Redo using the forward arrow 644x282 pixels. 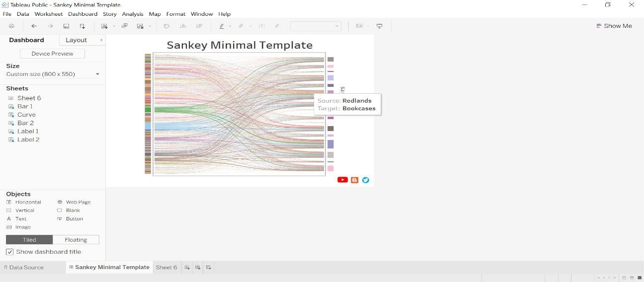tap(50, 26)
